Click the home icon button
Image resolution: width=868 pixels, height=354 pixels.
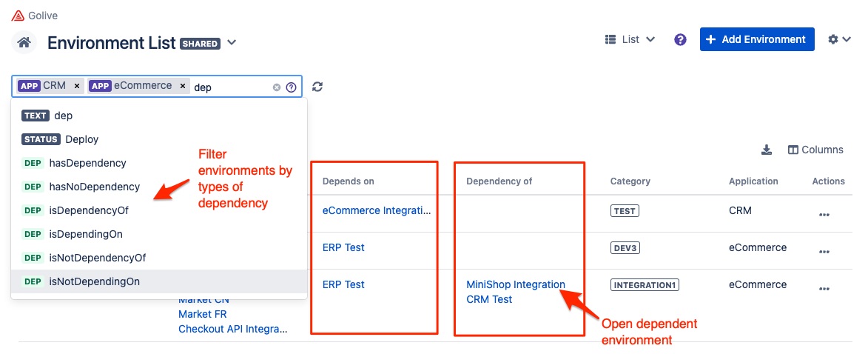(24, 42)
